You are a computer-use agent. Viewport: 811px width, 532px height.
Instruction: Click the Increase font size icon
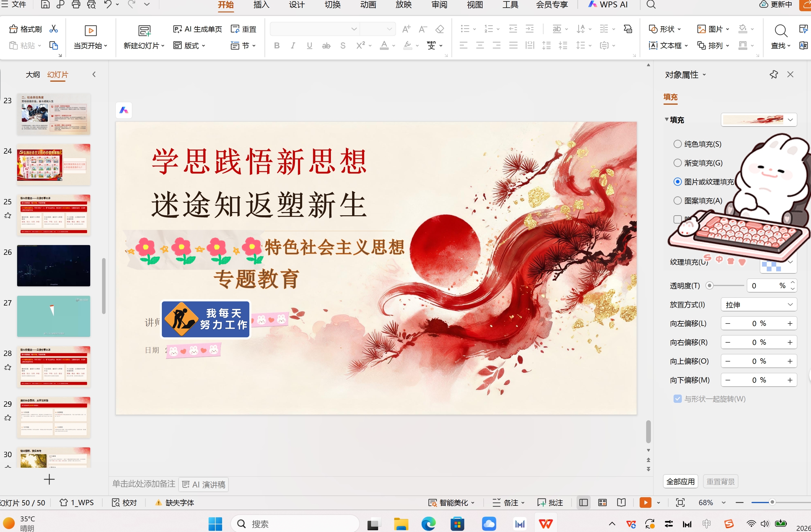pyautogui.click(x=406, y=29)
